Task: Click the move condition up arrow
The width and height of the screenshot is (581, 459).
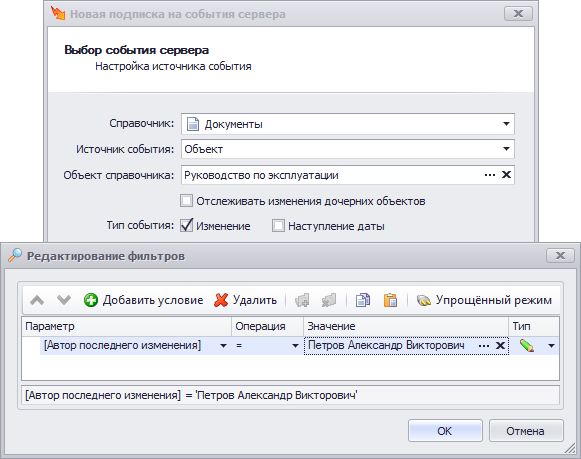Action: (37, 300)
